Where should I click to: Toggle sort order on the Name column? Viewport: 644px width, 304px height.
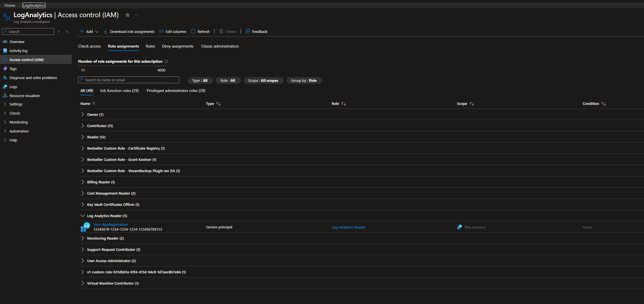[94, 103]
